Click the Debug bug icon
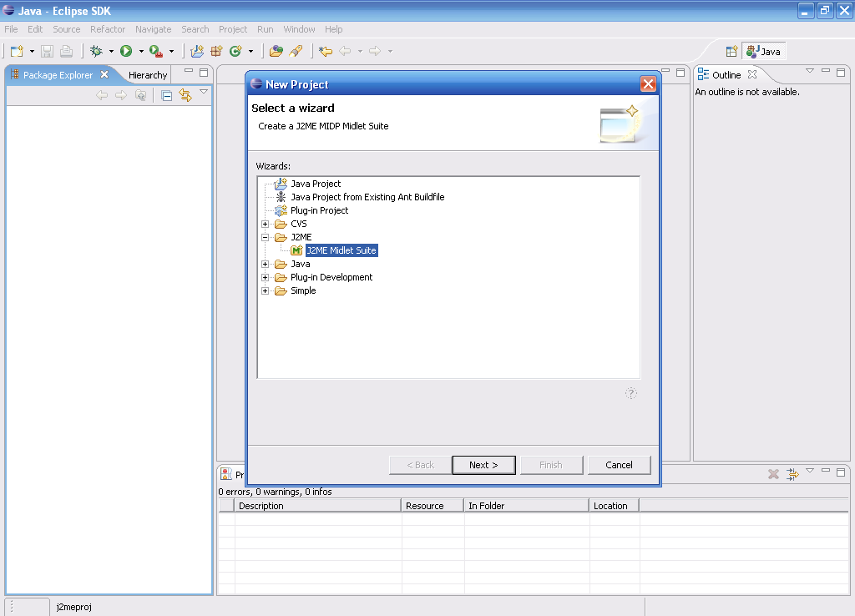The height and width of the screenshot is (616, 855). pos(97,51)
